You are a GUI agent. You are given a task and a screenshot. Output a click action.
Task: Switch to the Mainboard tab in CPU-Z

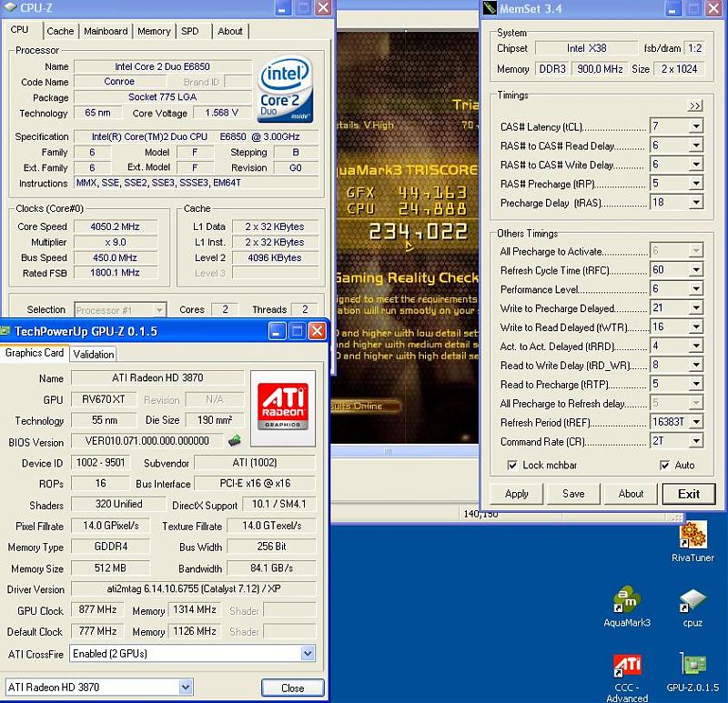106,31
